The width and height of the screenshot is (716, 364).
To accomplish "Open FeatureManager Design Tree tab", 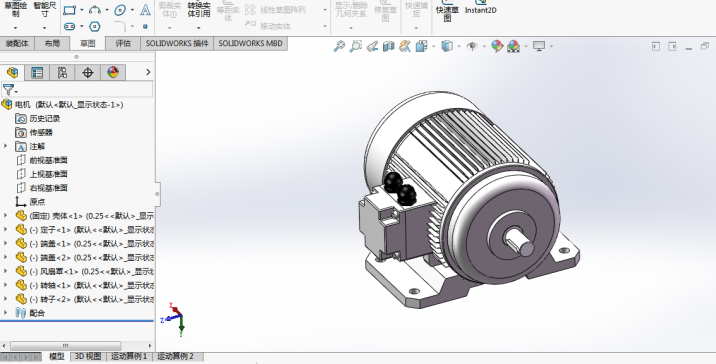I will click(x=12, y=72).
